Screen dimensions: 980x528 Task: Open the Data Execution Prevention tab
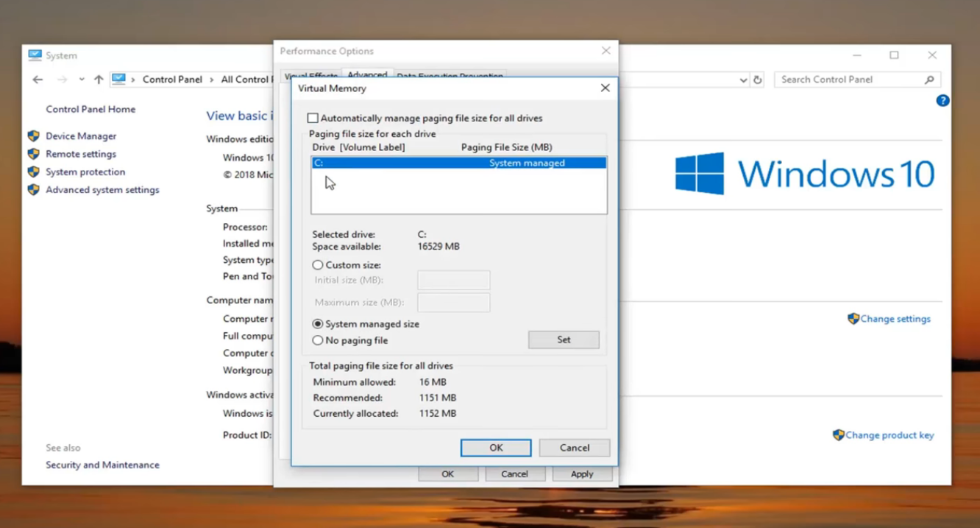450,74
